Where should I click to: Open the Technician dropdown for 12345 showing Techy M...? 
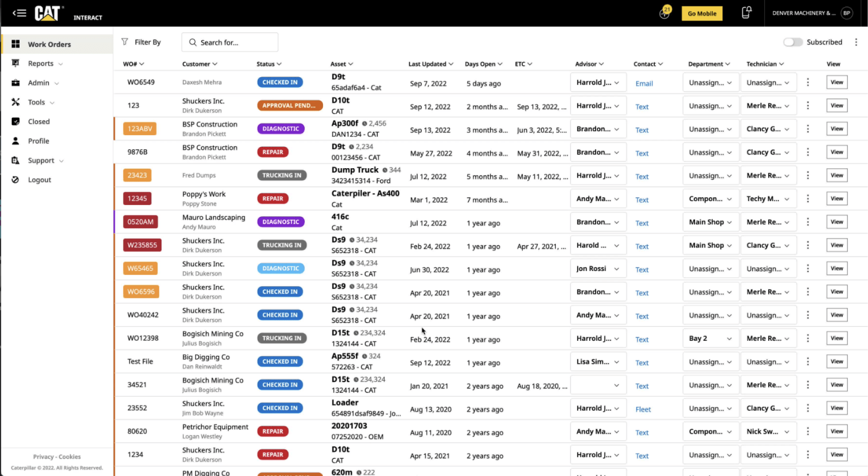pos(768,199)
